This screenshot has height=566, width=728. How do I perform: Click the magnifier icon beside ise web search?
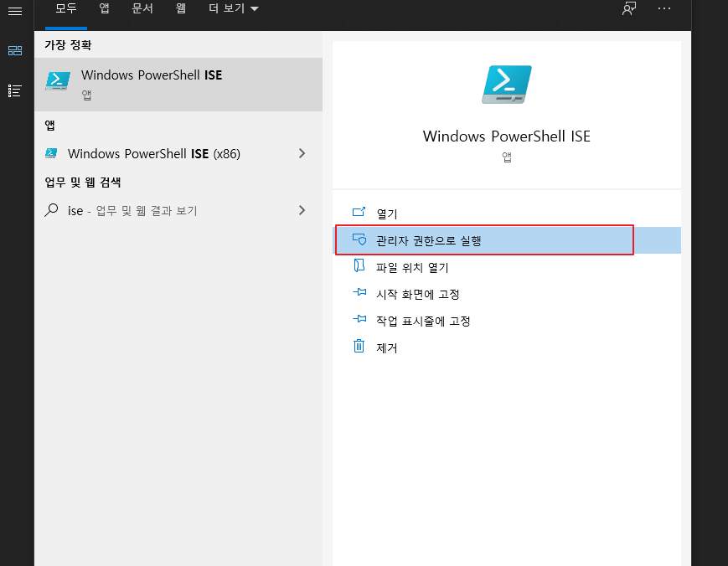point(51,210)
